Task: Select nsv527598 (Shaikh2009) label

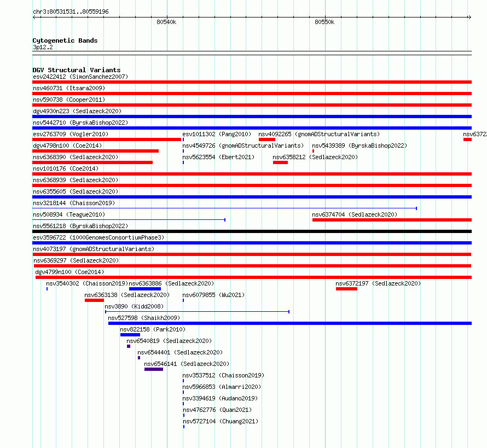Action: click(144, 318)
